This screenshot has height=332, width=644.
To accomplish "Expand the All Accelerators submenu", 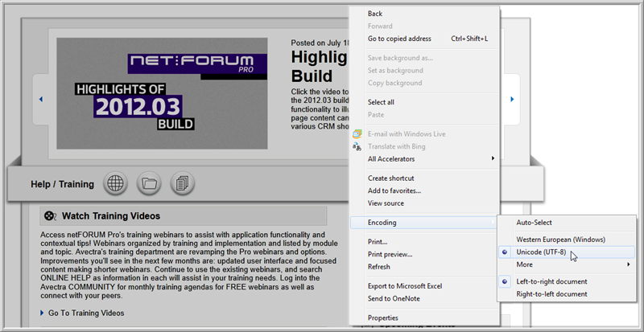I will (424, 159).
